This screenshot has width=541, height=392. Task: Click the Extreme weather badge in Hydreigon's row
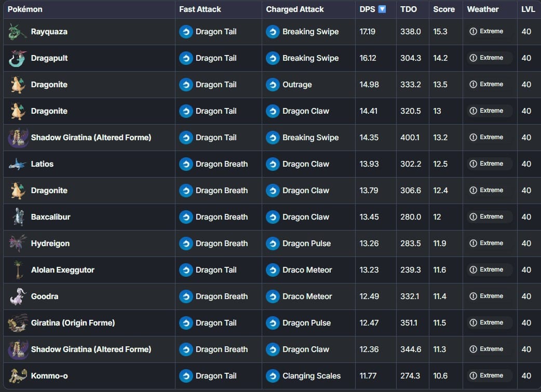(489, 244)
